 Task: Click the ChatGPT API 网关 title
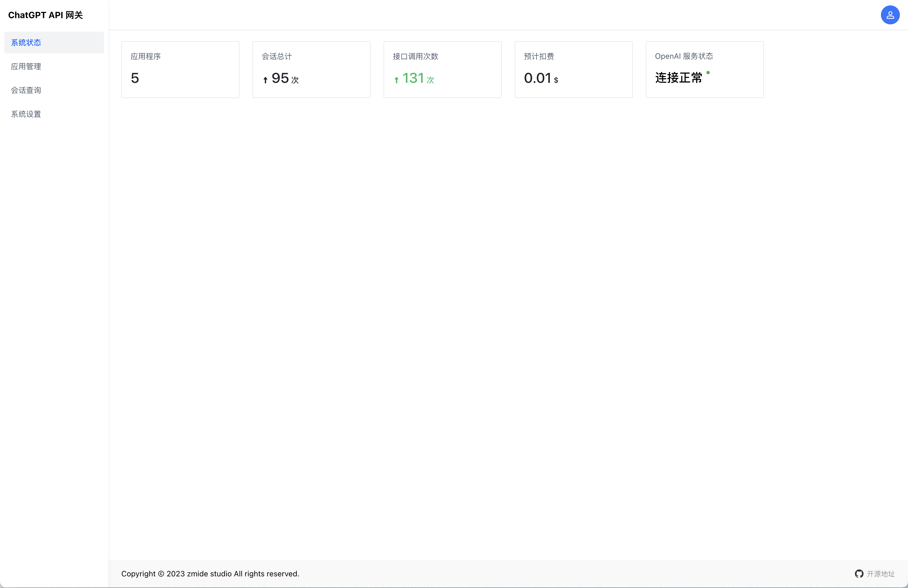click(46, 15)
